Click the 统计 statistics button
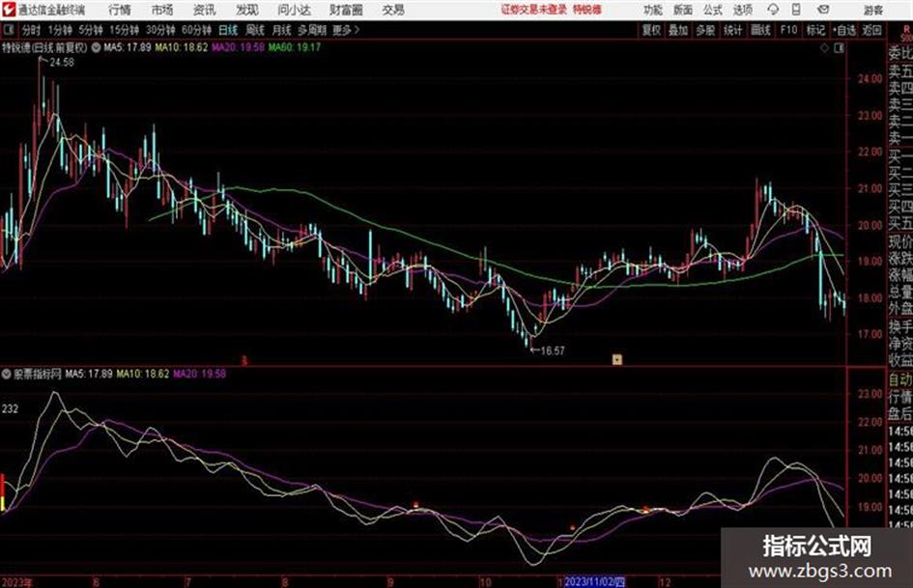The image size is (913, 588). [732, 30]
